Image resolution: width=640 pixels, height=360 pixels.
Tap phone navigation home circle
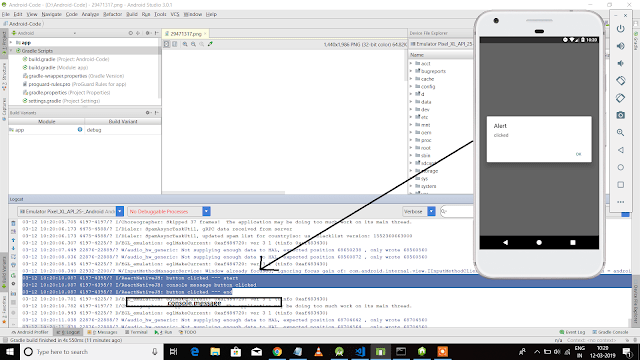tap(539, 242)
